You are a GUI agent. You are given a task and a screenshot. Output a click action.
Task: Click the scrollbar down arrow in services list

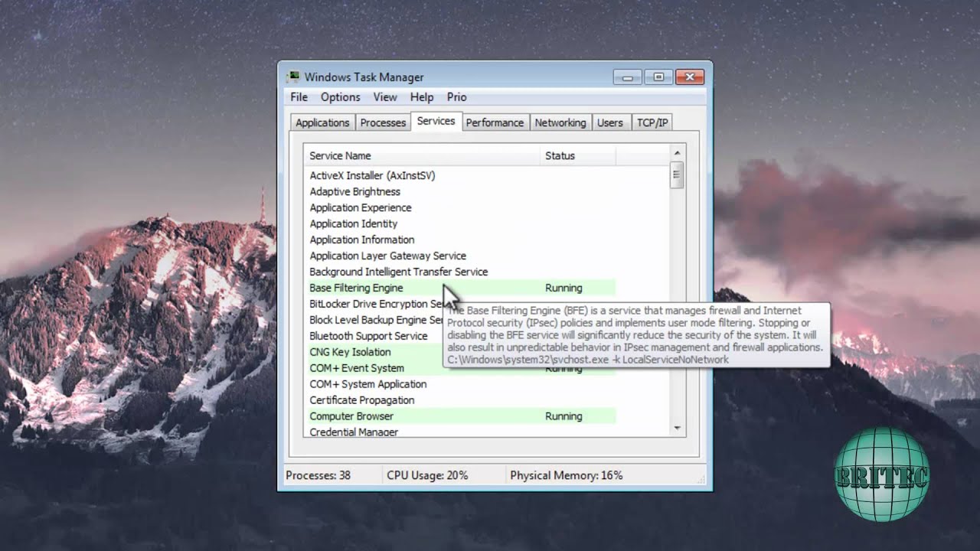[677, 428]
